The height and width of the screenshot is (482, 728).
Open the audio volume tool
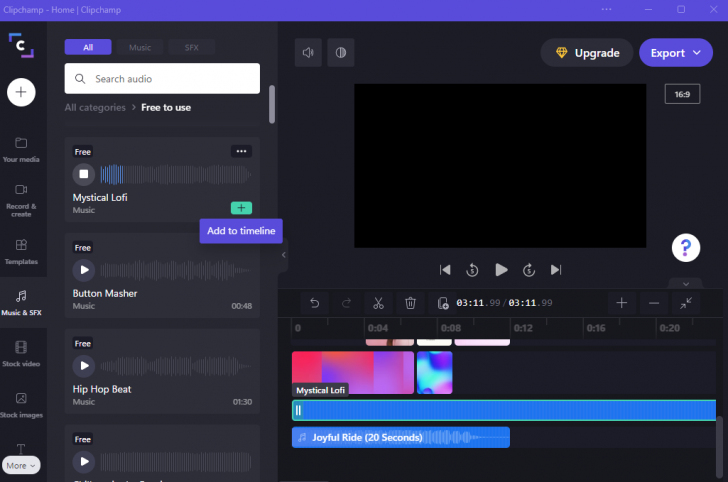[308, 52]
